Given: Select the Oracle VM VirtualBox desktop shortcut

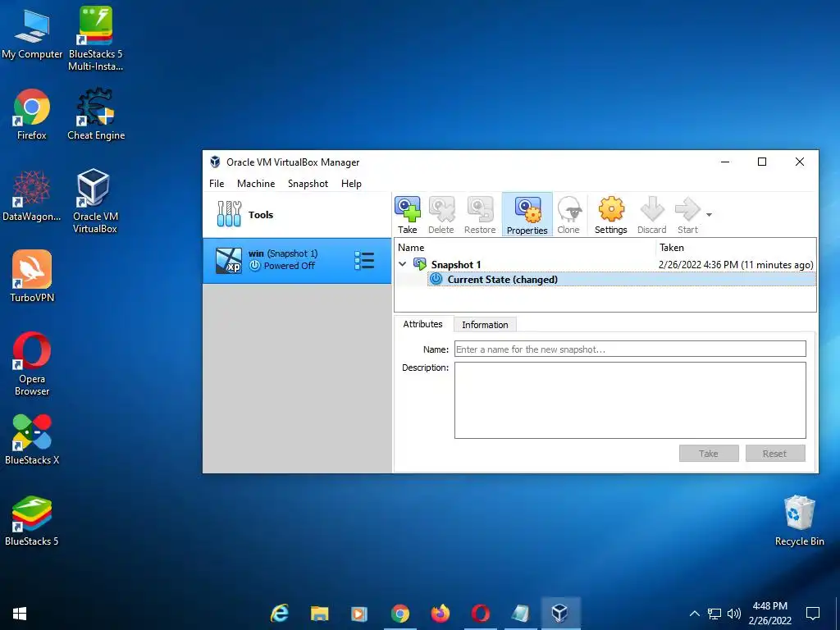Looking at the screenshot, I should click(95, 202).
